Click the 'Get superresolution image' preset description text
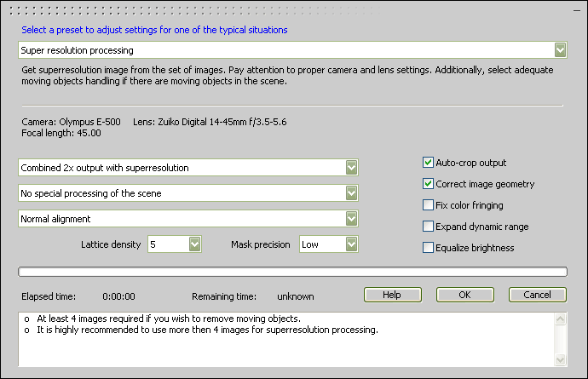The height and width of the screenshot is (379, 588). click(287, 75)
